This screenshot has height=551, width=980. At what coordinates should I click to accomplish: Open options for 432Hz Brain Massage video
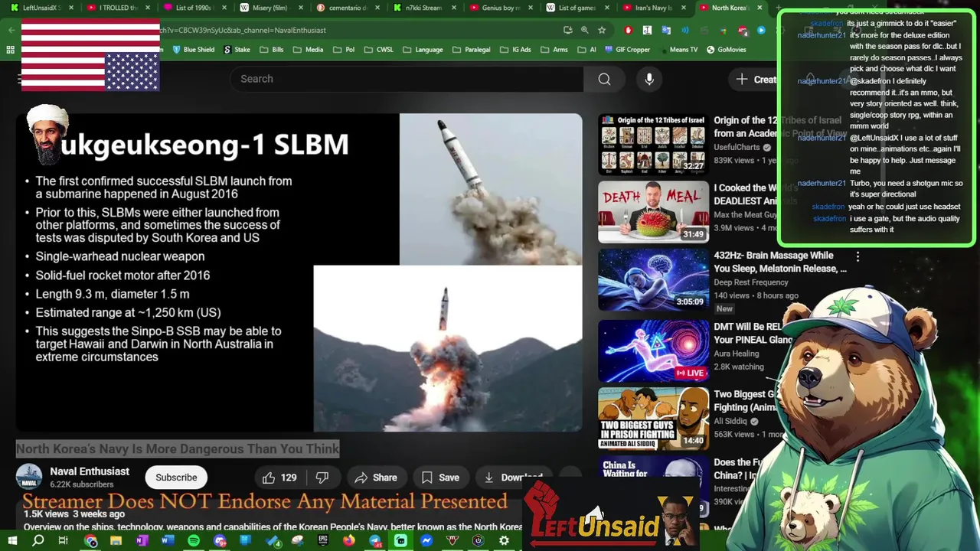857,257
